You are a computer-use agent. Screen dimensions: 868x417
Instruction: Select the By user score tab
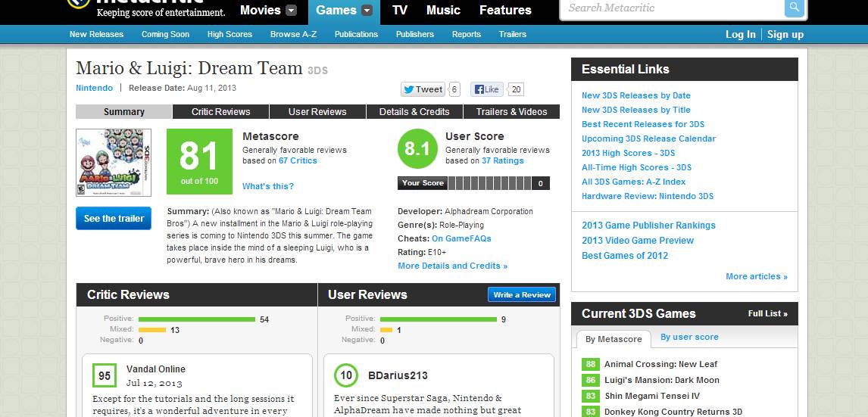tap(689, 337)
